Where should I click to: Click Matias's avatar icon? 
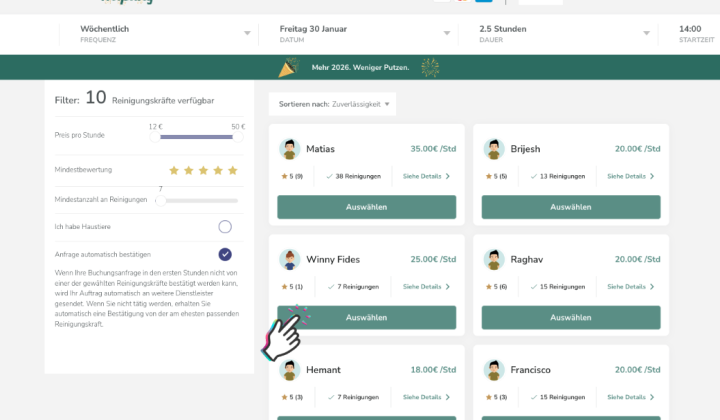[x=289, y=149]
